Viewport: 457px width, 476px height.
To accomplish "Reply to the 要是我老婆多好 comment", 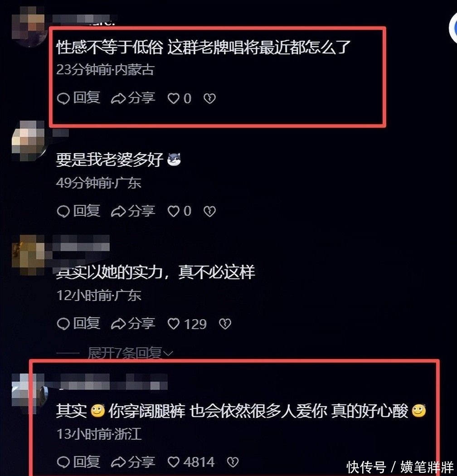I will [78, 211].
